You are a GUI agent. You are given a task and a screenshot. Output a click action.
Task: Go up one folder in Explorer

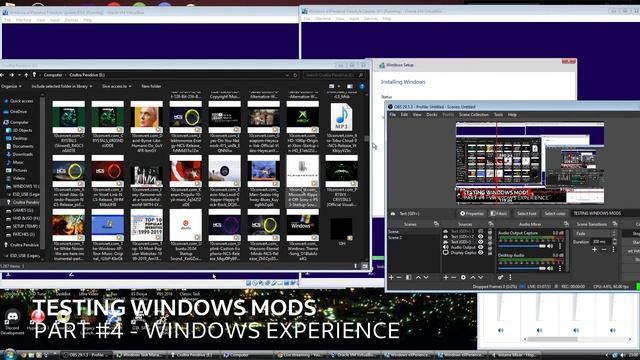[x=27, y=75]
